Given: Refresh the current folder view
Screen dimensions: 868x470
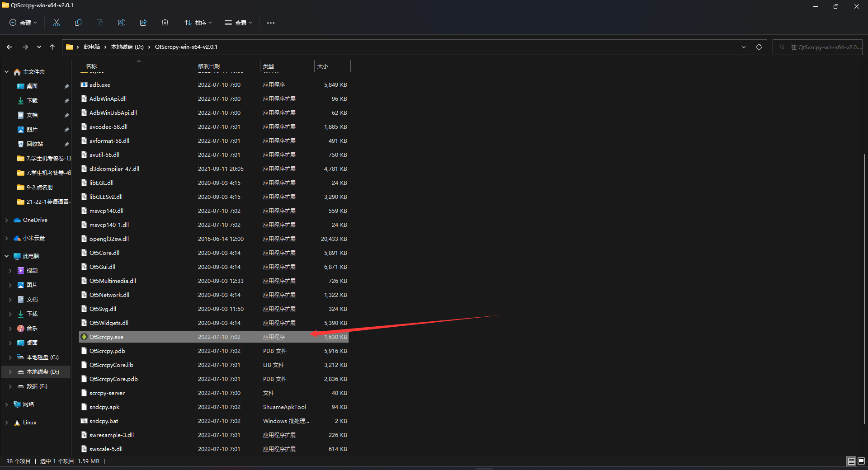Looking at the screenshot, I should [759, 47].
